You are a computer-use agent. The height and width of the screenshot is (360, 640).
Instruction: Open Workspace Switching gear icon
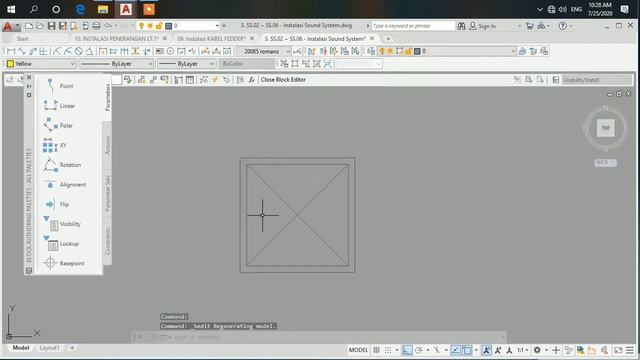(x=537, y=350)
